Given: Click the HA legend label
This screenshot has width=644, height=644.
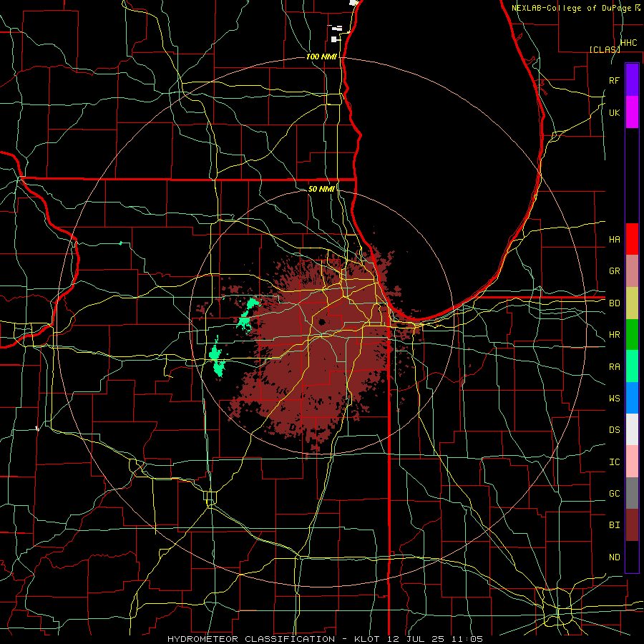Looking at the screenshot, I should pos(614,239).
